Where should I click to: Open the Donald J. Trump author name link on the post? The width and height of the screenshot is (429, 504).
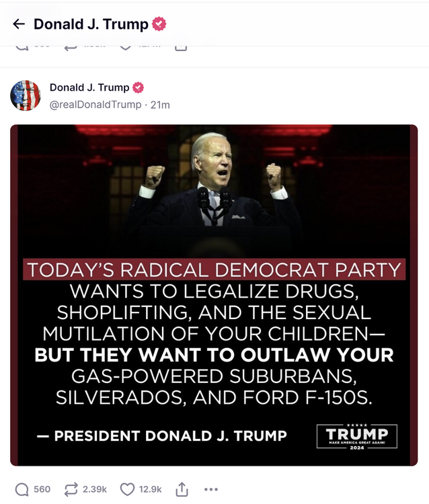click(x=89, y=88)
